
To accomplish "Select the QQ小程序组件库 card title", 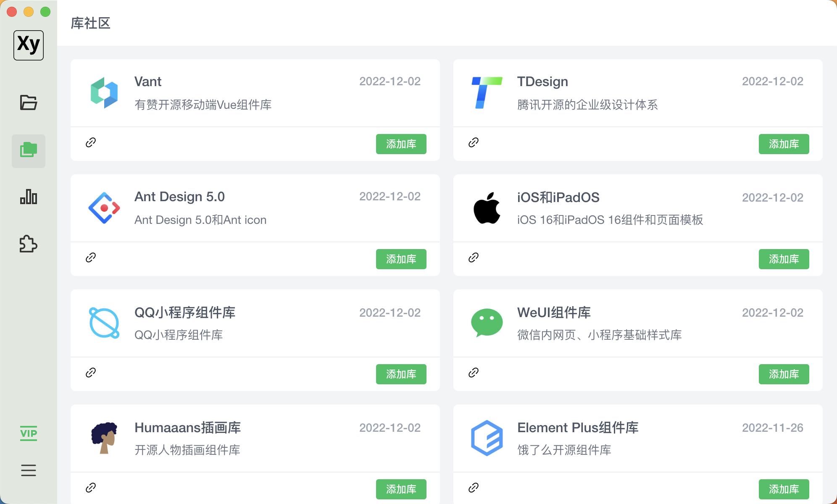I will pos(185,312).
